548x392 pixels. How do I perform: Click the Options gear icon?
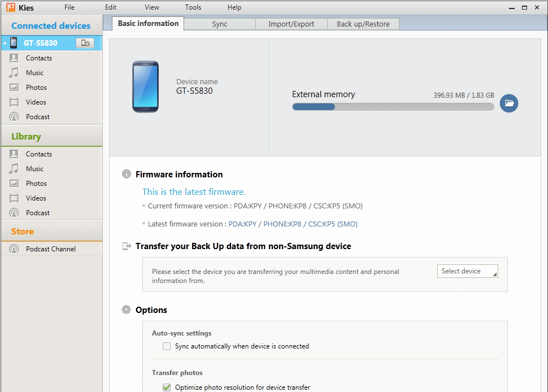[126, 310]
